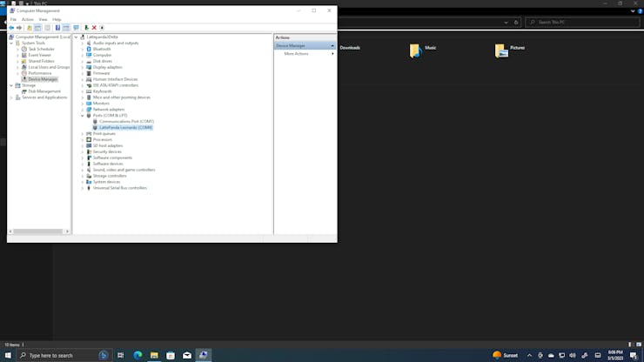
Task: Click the left pane horizontal scrollbar
Action: 37,231
